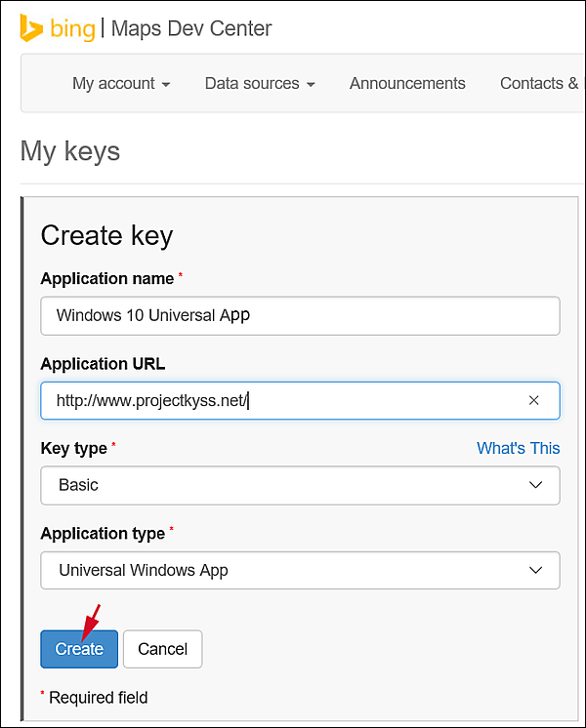Click the Create button
This screenshot has height=728, width=586.
79,649
